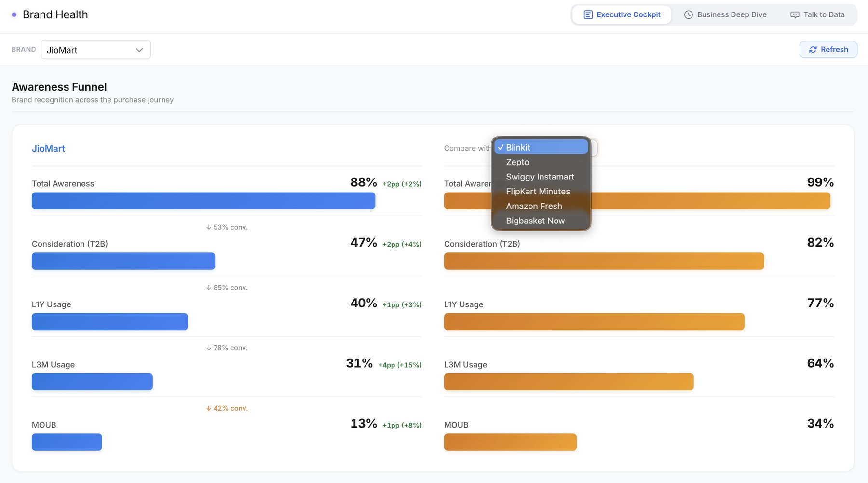Click the +4pp (+15%) change label
The width and height of the screenshot is (868, 483).
click(x=400, y=365)
